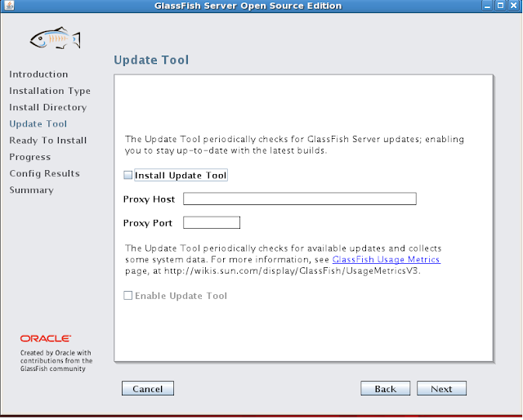Minimize the GlassFish installer window

[487, 6]
